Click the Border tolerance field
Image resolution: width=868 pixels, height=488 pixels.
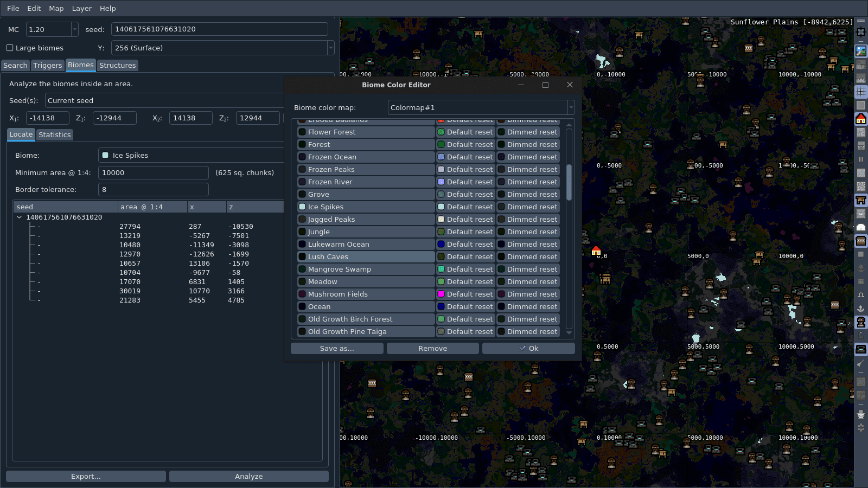[x=154, y=189]
